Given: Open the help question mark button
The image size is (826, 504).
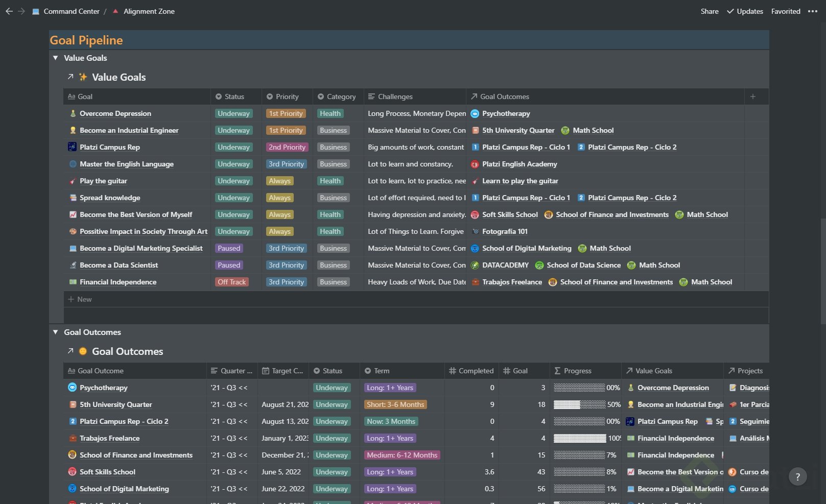Looking at the screenshot, I should pos(797,477).
